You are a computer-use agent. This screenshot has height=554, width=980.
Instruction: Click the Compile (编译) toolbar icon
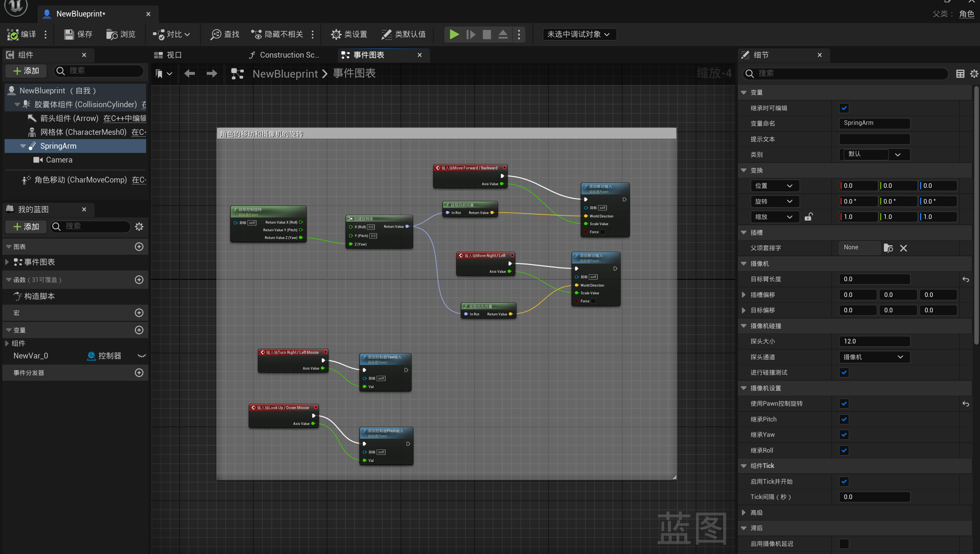tap(13, 35)
